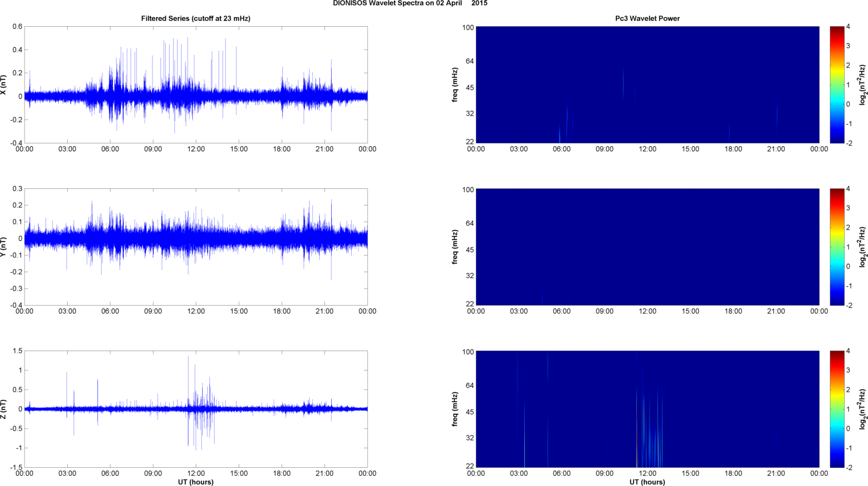Click inside the X component filtered series plot
This screenshot has width=868, height=486.
coord(196,85)
